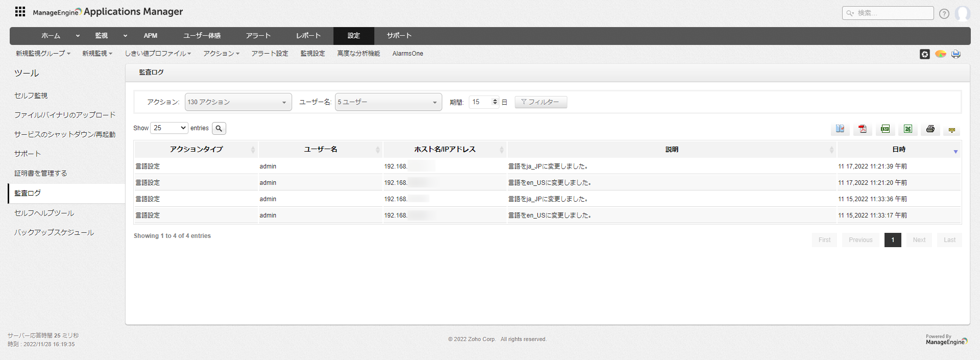Image resolution: width=980 pixels, height=360 pixels.
Task: Sort table by 日時 column header
Action: coord(898,150)
